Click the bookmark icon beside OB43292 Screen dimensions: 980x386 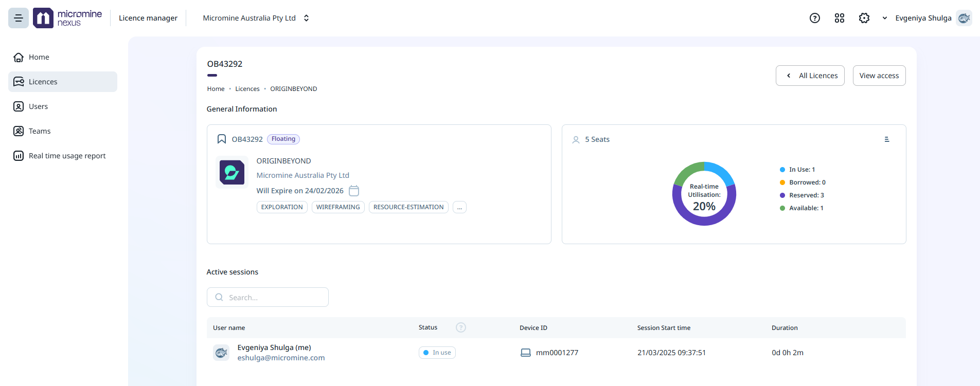[x=222, y=139]
